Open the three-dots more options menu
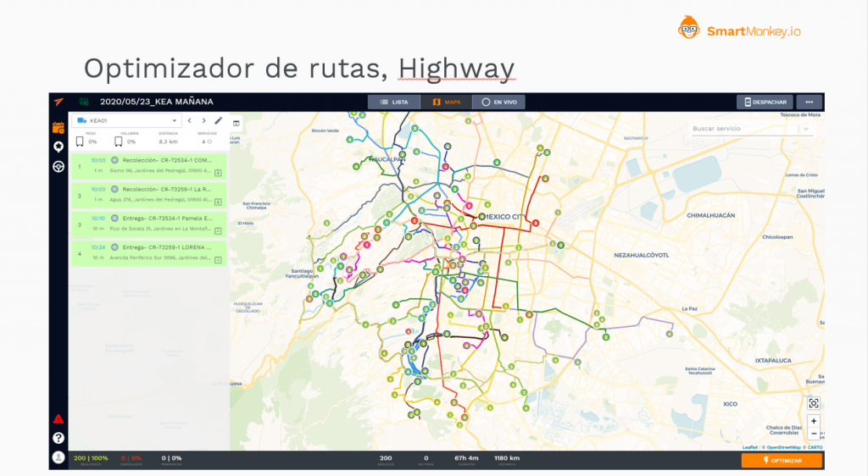Image resolution: width=868 pixels, height=476 pixels. 809,102
